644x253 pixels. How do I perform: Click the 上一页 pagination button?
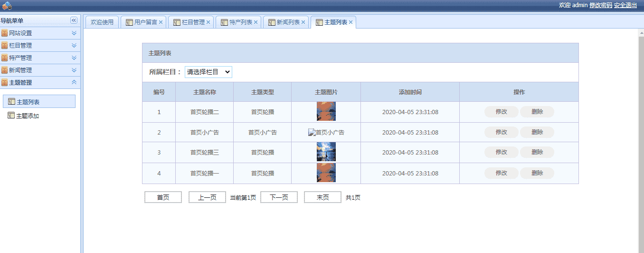click(207, 197)
